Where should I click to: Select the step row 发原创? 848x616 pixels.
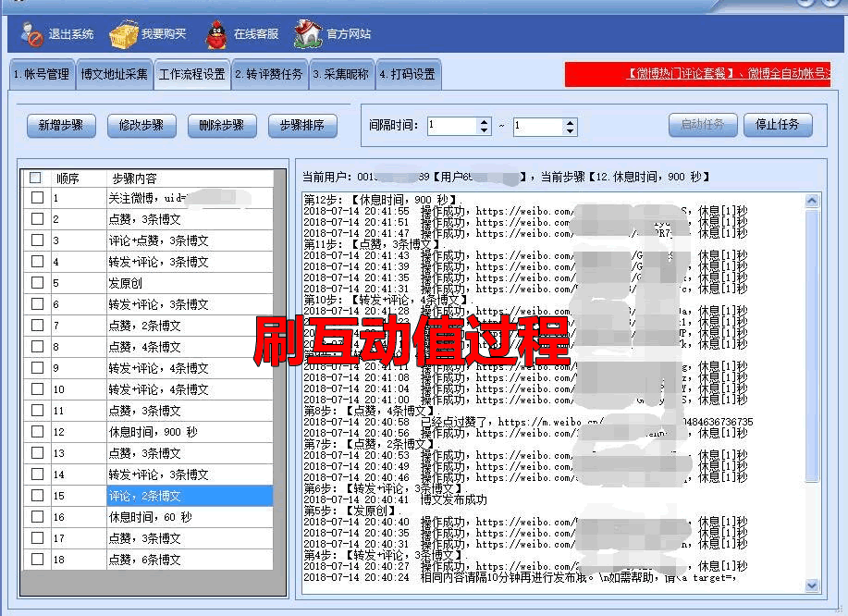pyautogui.click(x=148, y=283)
